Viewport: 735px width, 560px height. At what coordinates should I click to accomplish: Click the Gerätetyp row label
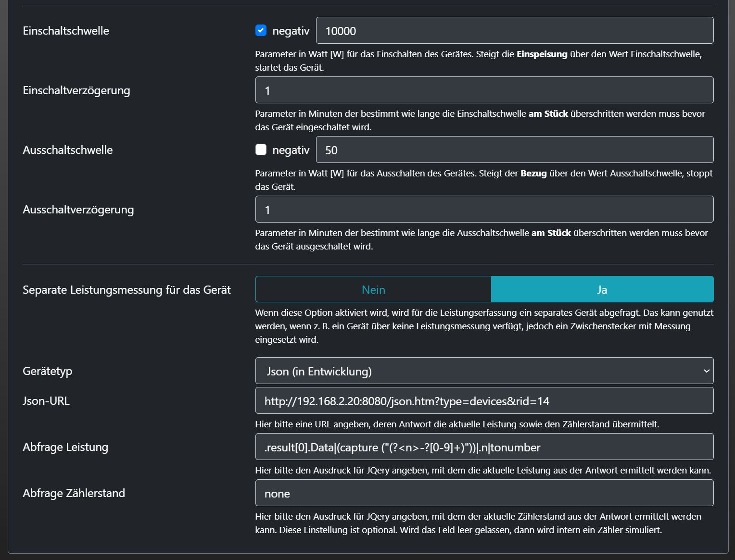(x=47, y=371)
